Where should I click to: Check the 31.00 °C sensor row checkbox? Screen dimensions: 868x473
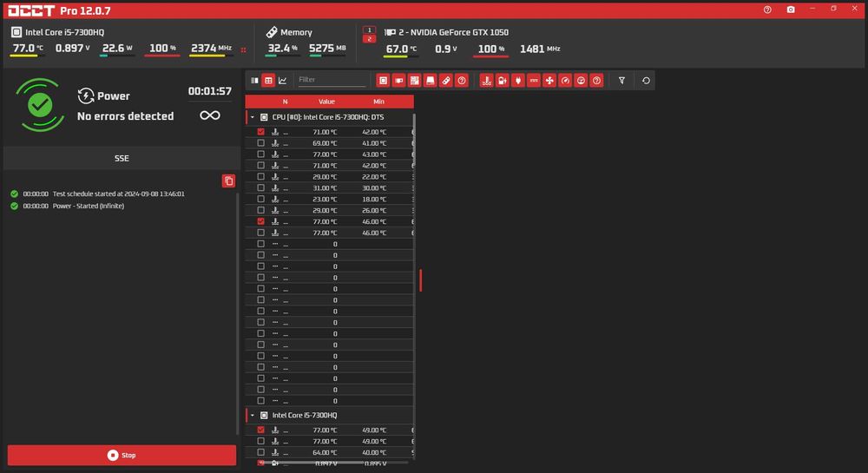tap(260, 187)
